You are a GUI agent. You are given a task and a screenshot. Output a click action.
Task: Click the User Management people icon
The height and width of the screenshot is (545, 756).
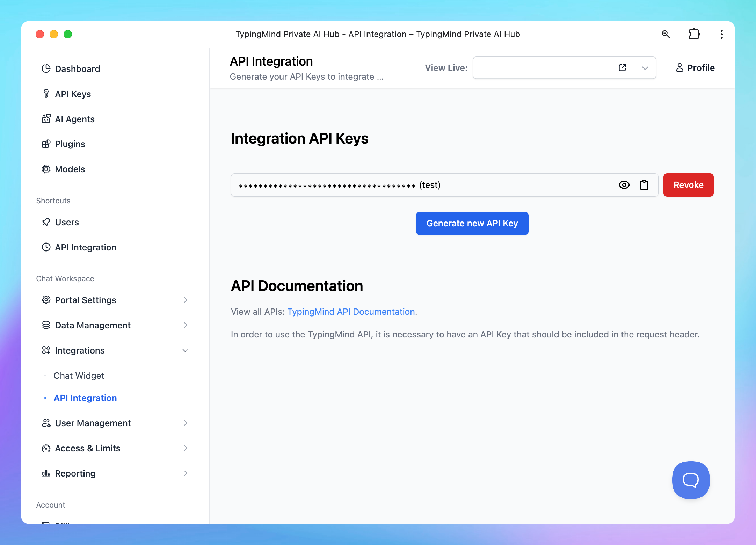[x=46, y=423]
